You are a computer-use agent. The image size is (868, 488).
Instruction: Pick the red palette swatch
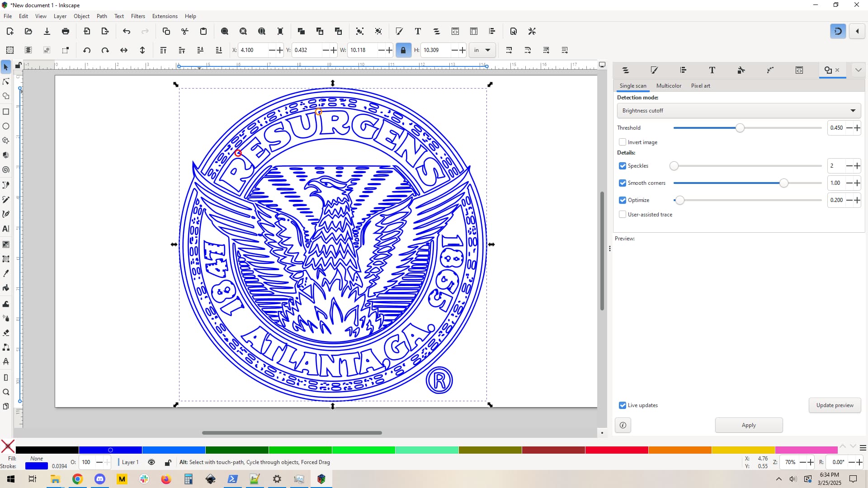click(x=617, y=450)
